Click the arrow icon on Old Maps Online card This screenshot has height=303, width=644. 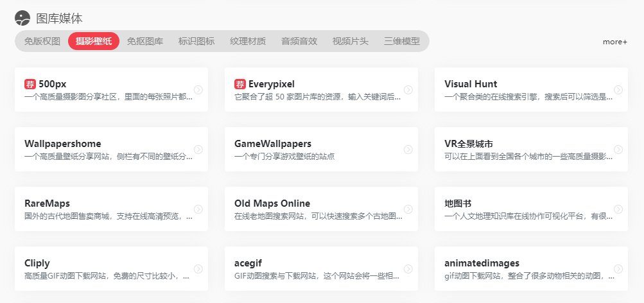[408, 209]
